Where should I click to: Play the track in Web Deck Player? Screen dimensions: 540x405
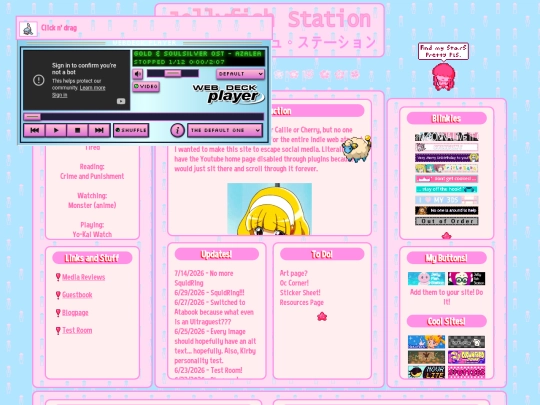(x=56, y=130)
